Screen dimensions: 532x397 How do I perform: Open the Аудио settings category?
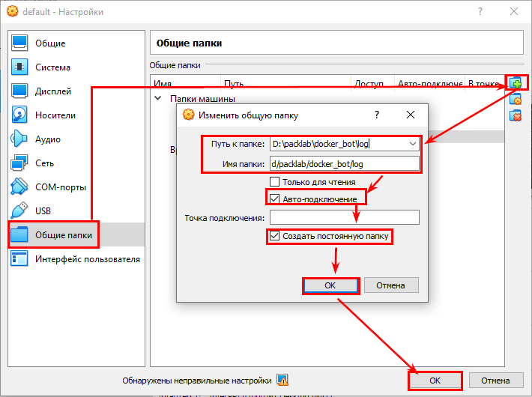coord(76,139)
